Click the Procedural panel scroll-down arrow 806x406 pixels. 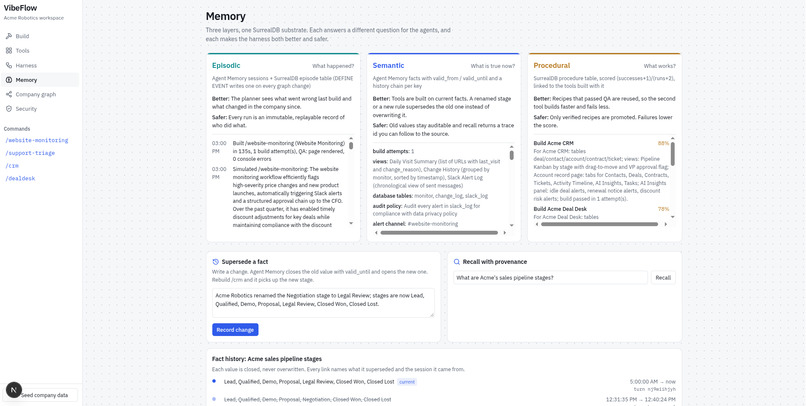tap(672, 217)
